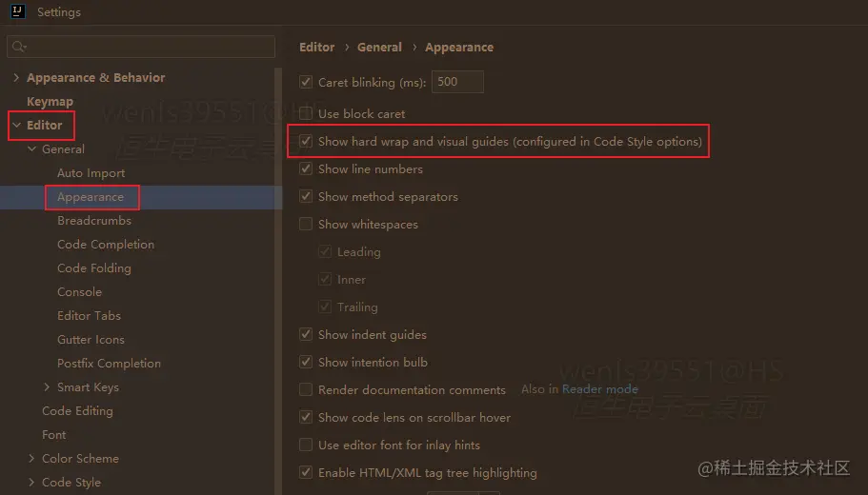Select Code Style settings page
Image resolution: width=868 pixels, height=495 pixels.
pos(71,483)
